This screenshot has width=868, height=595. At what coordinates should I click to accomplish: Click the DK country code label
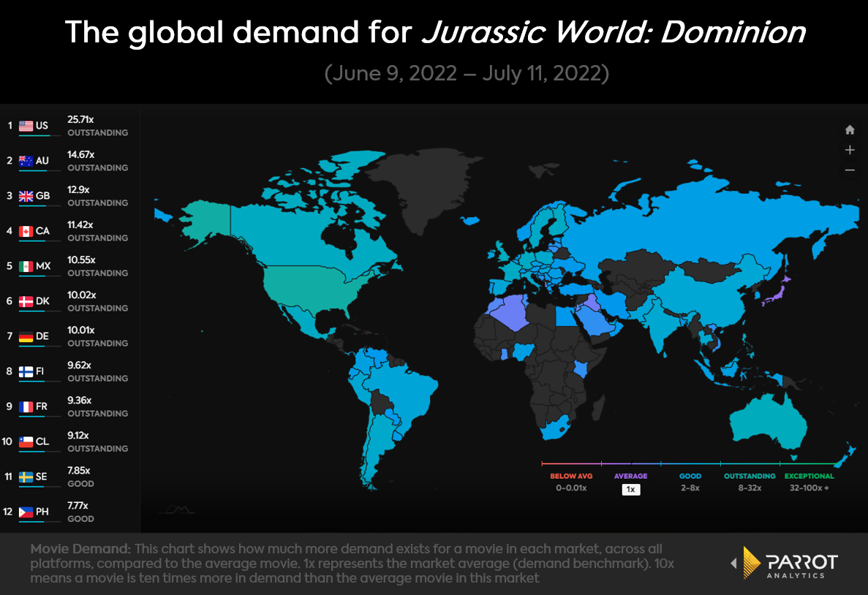[42, 302]
